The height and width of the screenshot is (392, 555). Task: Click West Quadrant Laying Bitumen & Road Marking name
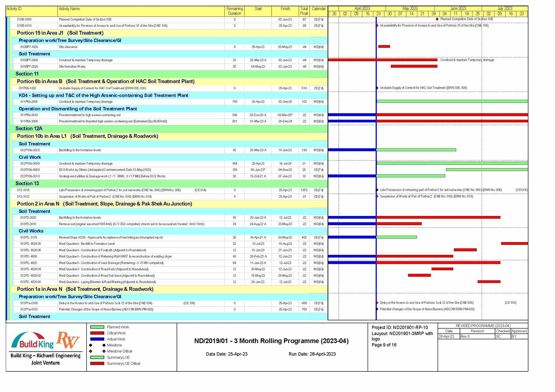[107, 282]
